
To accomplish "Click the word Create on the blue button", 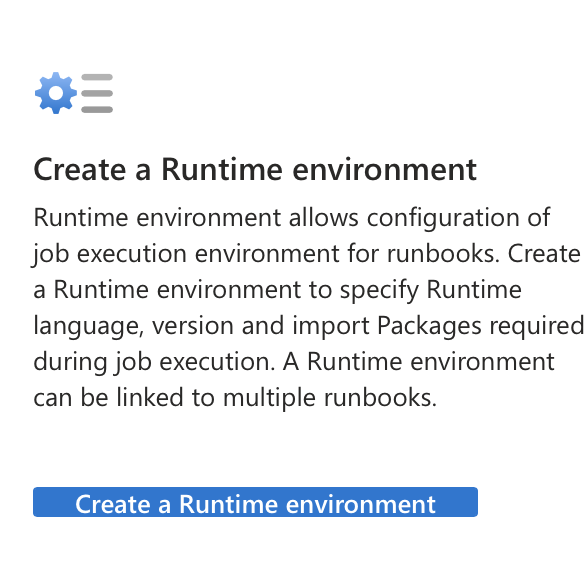I will tap(113, 504).
